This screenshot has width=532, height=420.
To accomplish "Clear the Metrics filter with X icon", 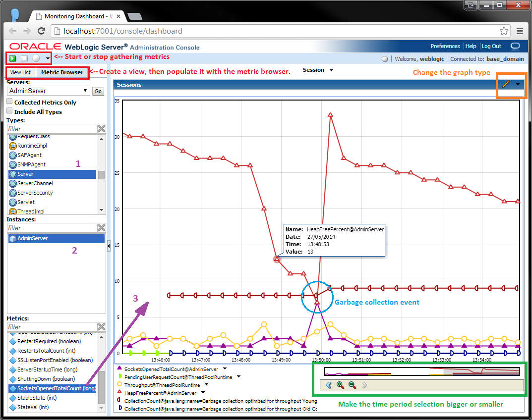I will [x=101, y=327].
